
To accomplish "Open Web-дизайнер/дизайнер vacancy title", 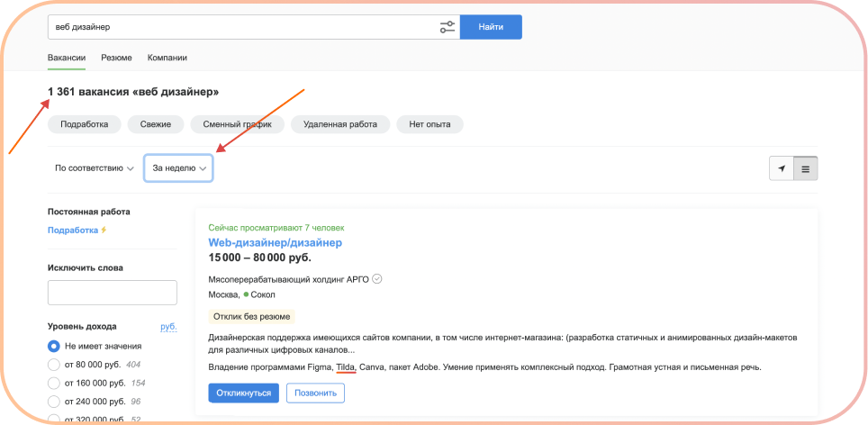I will point(276,242).
